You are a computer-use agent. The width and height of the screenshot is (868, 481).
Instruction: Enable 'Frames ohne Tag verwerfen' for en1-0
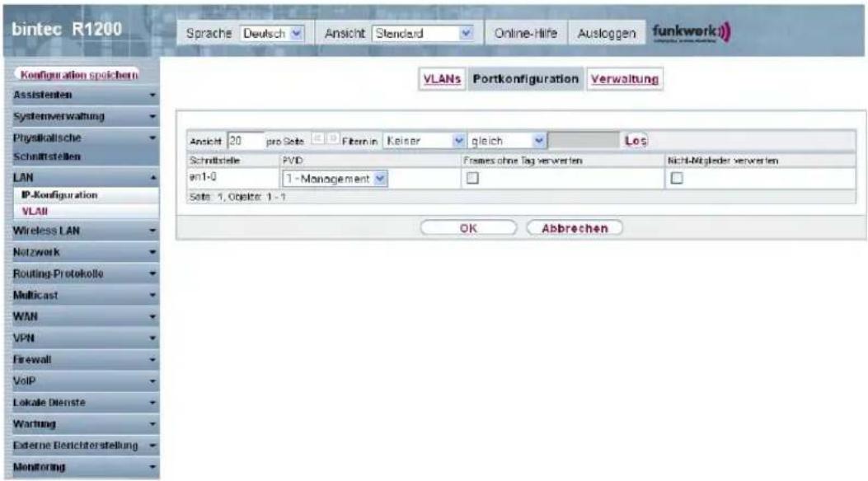(472, 178)
